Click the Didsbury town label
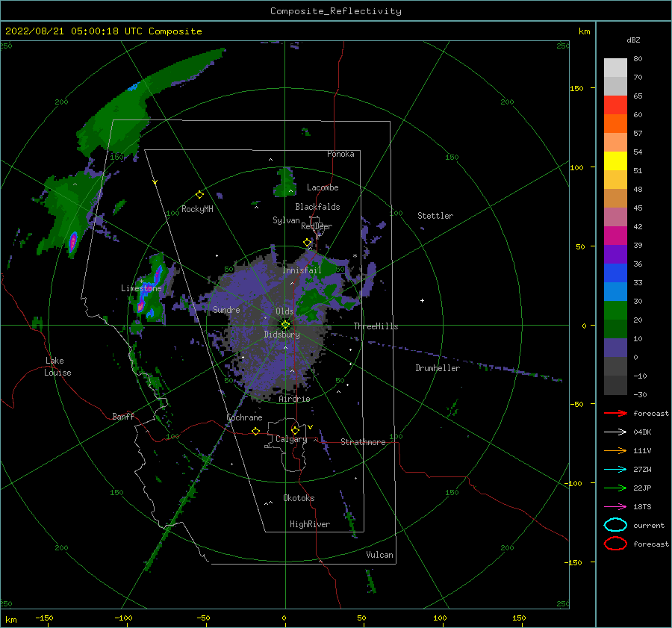Screen dimensions: 672x628 pyautogui.click(x=281, y=335)
